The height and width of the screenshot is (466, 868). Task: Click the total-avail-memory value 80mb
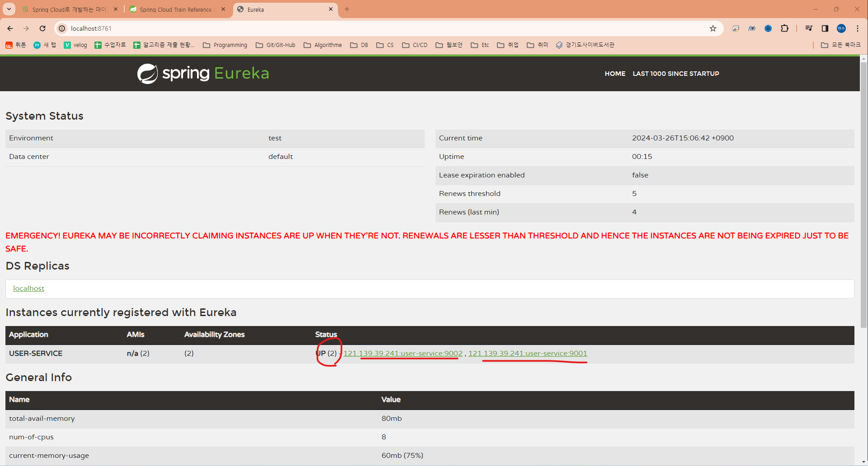click(x=391, y=419)
